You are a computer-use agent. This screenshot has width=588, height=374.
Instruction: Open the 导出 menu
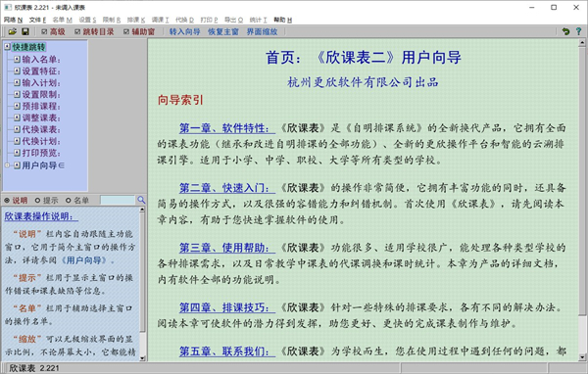(233, 20)
